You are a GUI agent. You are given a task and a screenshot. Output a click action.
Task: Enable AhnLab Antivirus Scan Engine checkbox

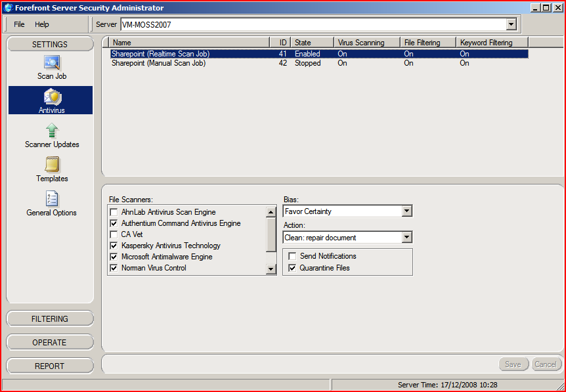tap(114, 213)
